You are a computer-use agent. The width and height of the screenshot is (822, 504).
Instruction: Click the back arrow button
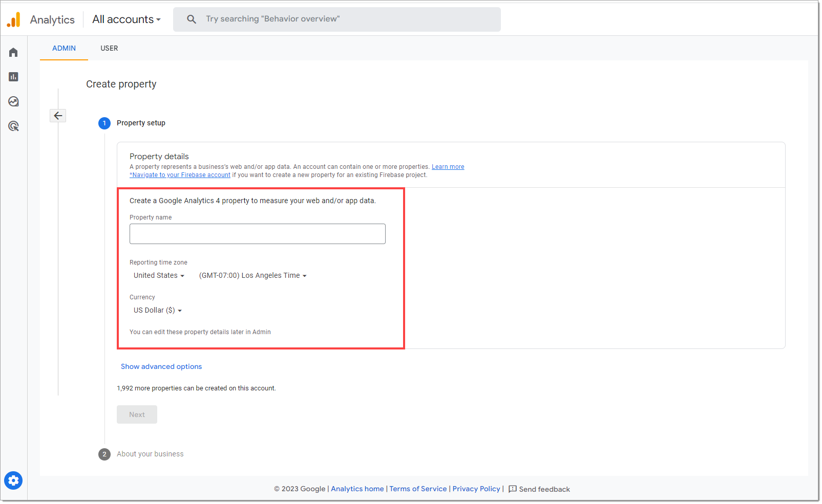(x=58, y=116)
